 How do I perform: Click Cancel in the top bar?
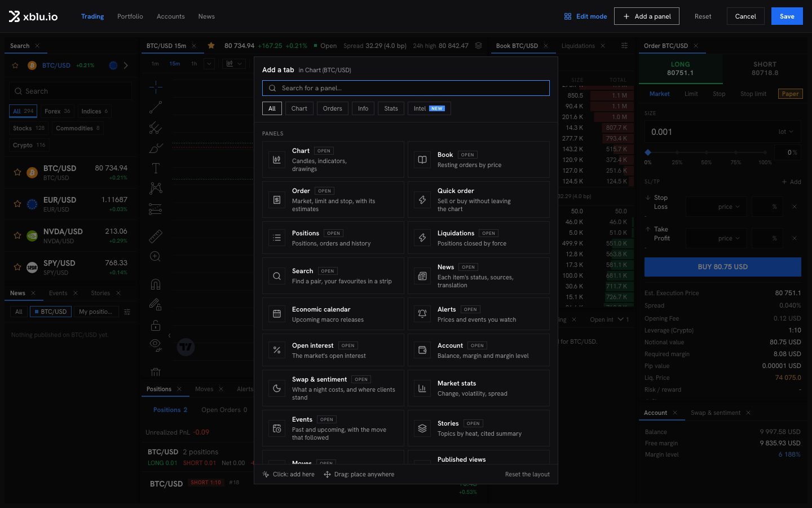[745, 16]
